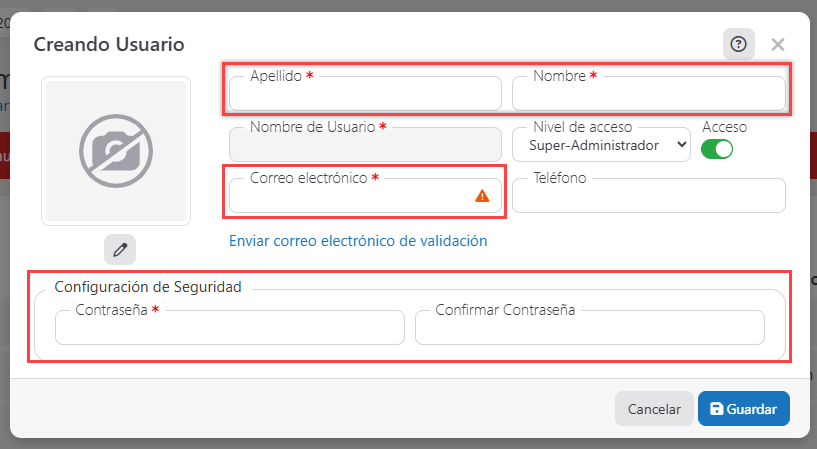This screenshot has width=817, height=449.
Task: Click the Configuración de Seguridad section heading
Action: pos(148,287)
